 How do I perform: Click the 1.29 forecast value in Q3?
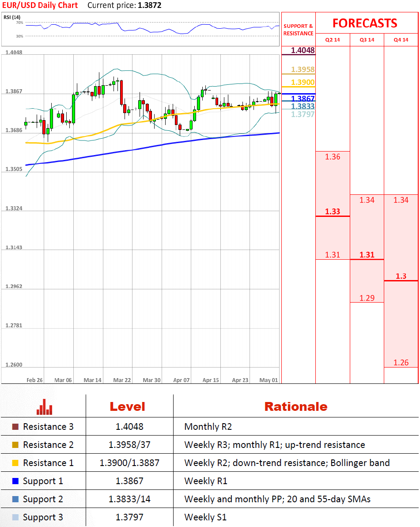367,298
